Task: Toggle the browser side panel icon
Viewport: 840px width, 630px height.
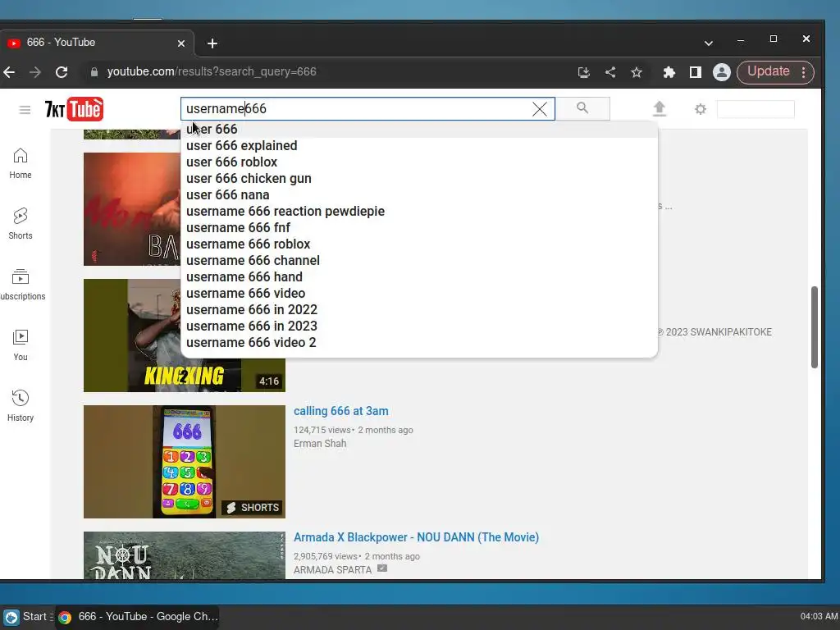Action: (x=696, y=72)
